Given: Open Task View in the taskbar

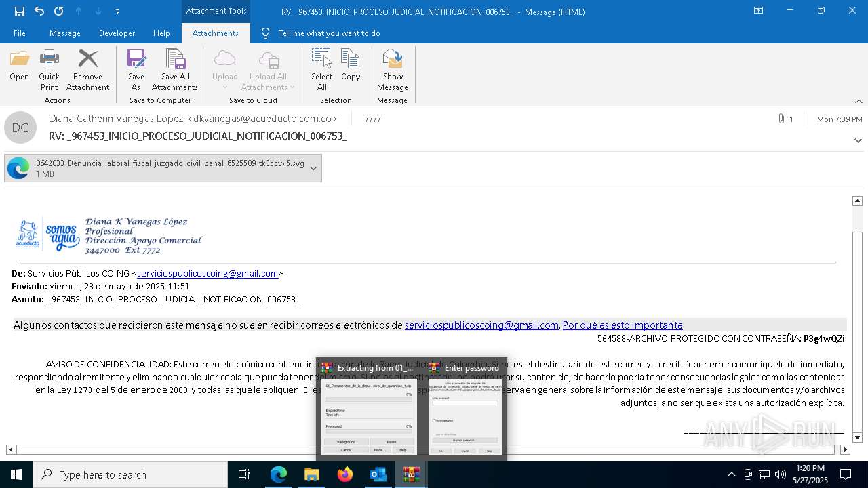Looking at the screenshot, I should [x=244, y=474].
